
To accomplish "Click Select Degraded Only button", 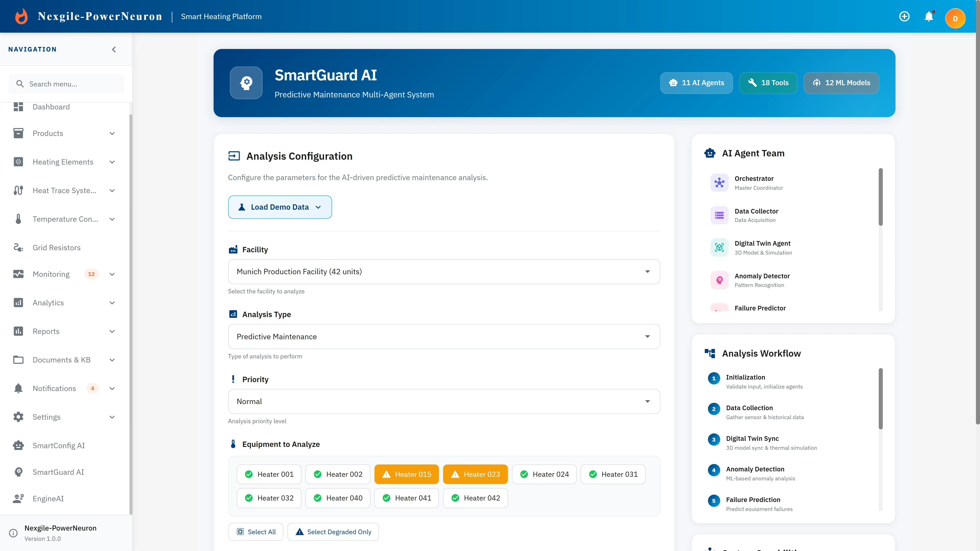I will click(333, 532).
